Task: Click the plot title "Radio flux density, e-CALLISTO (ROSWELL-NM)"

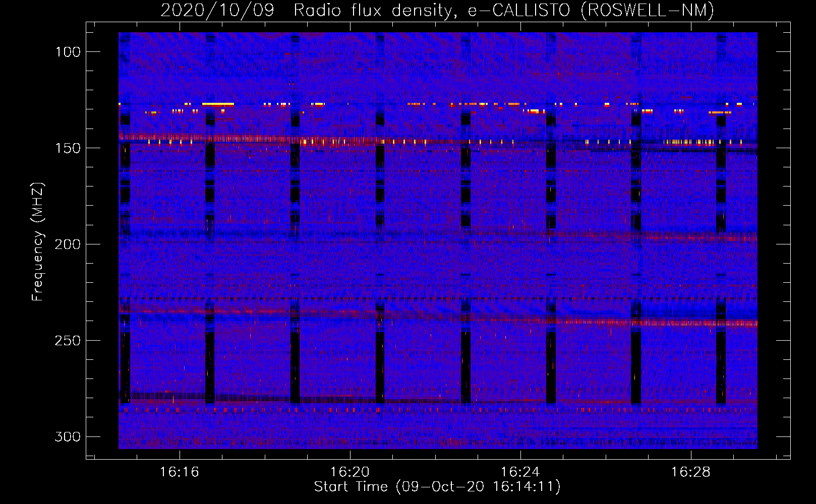Action: tap(504, 10)
